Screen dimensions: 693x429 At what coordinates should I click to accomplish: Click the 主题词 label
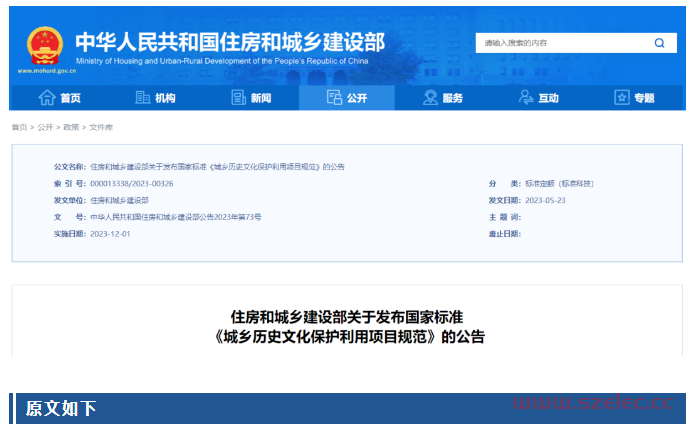click(x=505, y=217)
